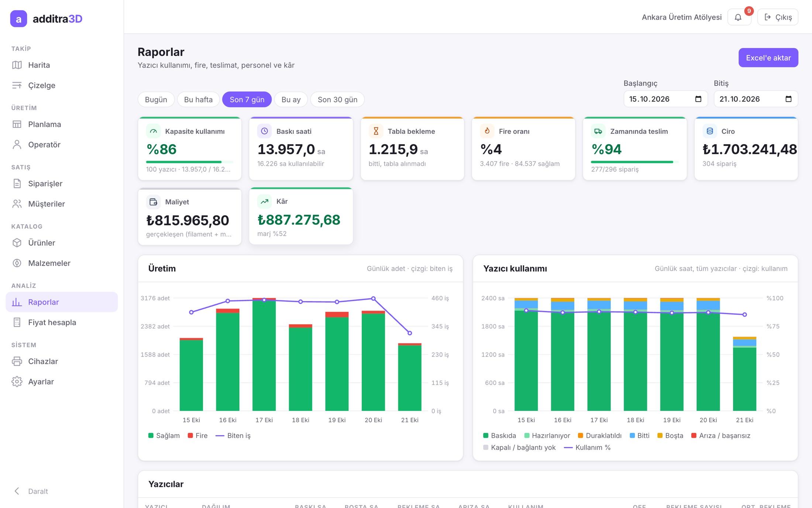This screenshot has height=508, width=812.
Task: Select the Son 30 gün range filter
Action: [337, 99]
